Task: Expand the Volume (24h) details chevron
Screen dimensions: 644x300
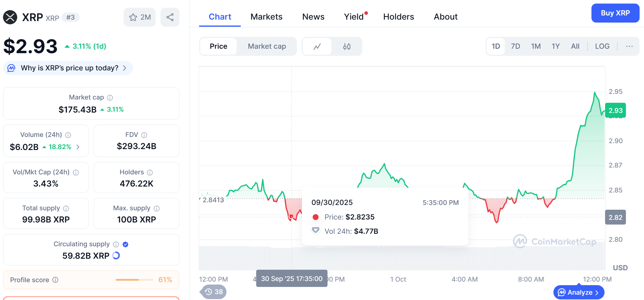Action: (x=78, y=147)
